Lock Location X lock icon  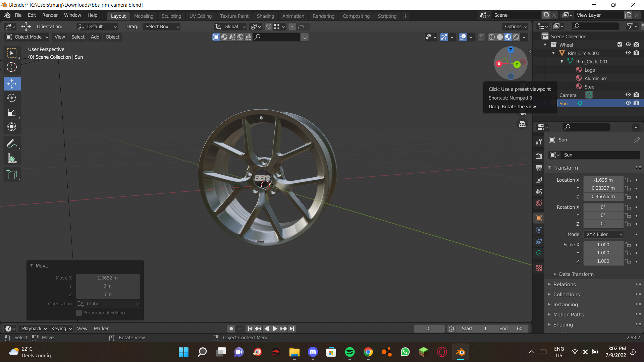click(628, 180)
